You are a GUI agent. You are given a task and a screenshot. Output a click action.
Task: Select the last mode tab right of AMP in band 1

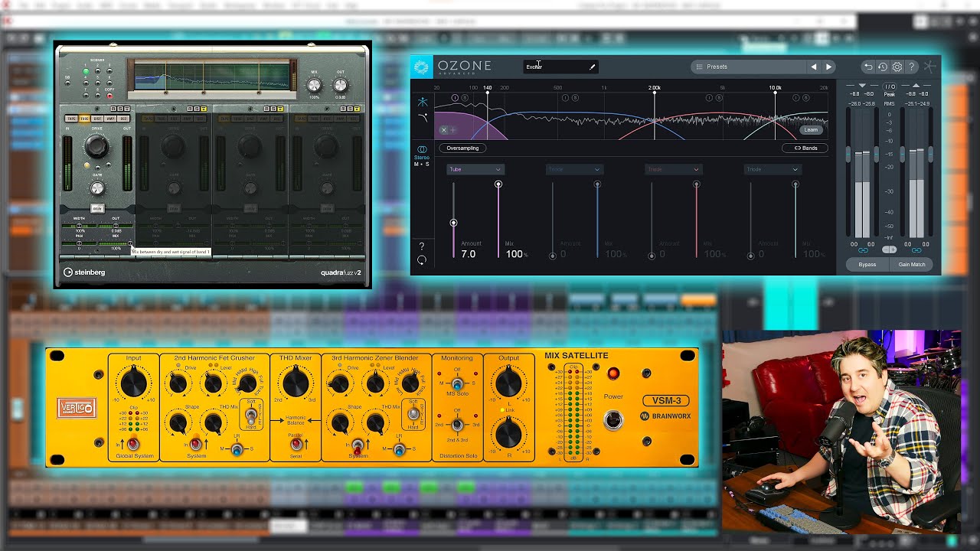pyautogui.click(x=123, y=119)
